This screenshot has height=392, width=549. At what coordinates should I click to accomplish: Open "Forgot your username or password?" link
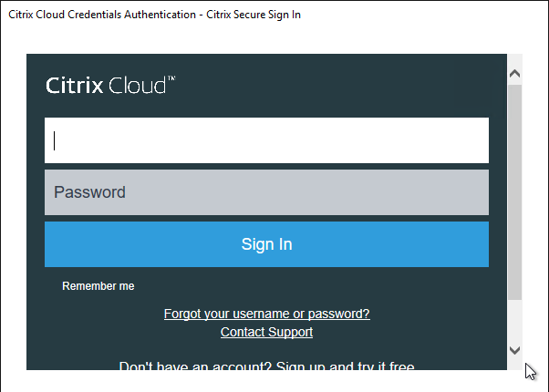(267, 314)
